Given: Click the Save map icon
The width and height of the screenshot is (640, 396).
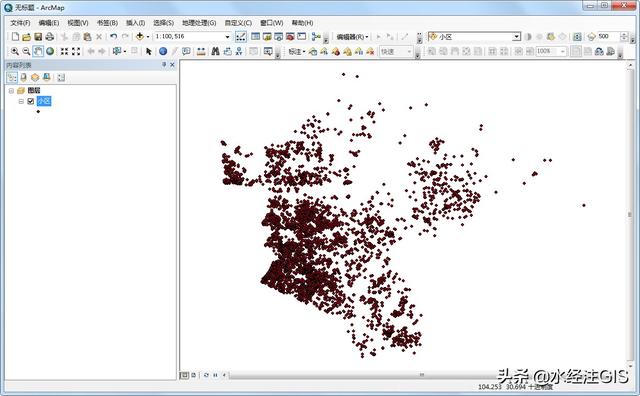Looking at the screenshot, I should (x=38, y=37).
